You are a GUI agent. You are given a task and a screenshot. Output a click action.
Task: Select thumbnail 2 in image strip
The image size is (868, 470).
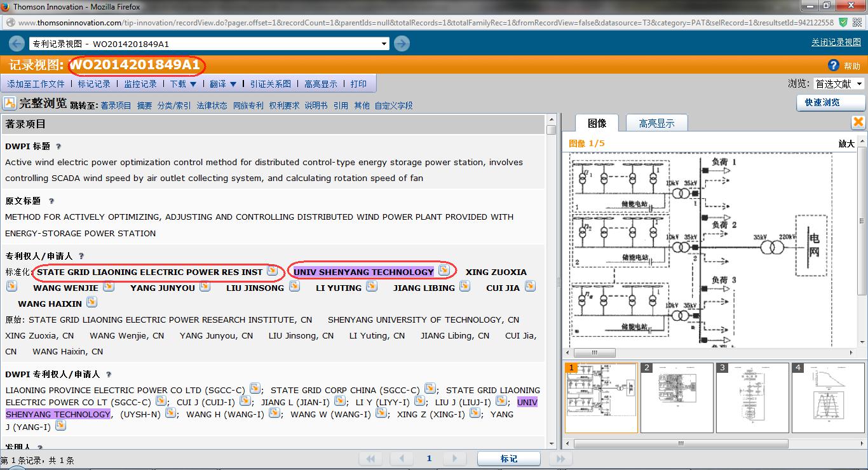click(x=677, y=398)
